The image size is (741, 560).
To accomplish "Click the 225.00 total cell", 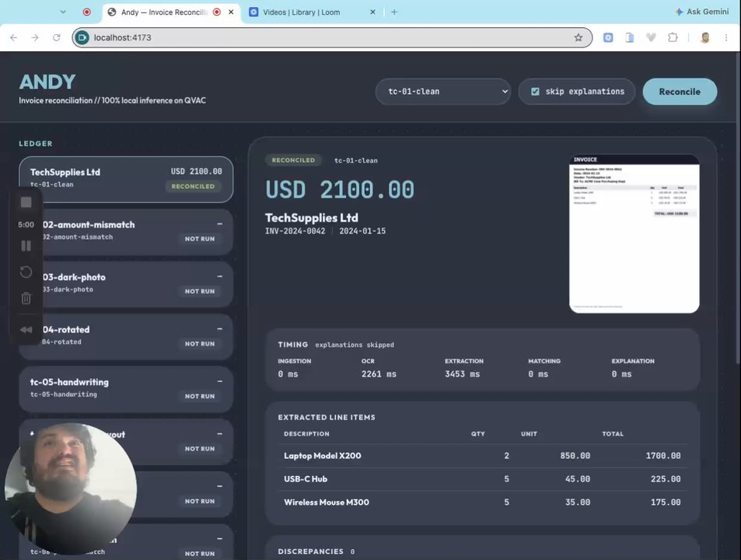I will tap(666, 478).
